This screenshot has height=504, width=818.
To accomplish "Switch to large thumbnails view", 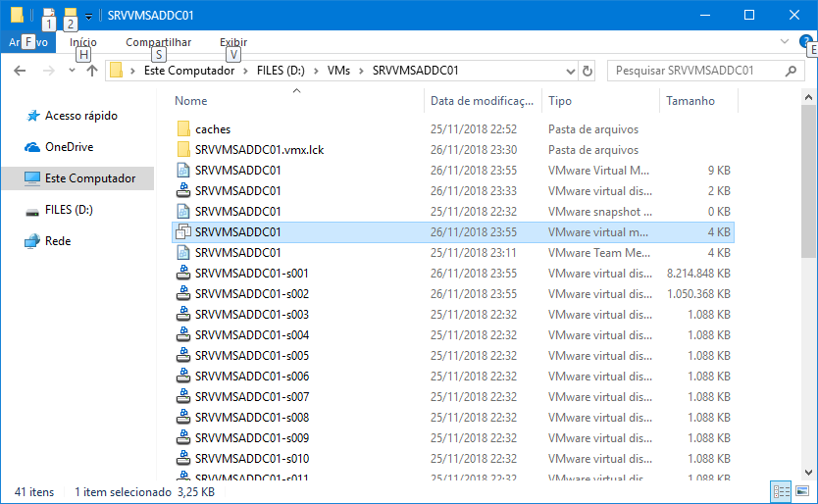I will click(801, 491).
